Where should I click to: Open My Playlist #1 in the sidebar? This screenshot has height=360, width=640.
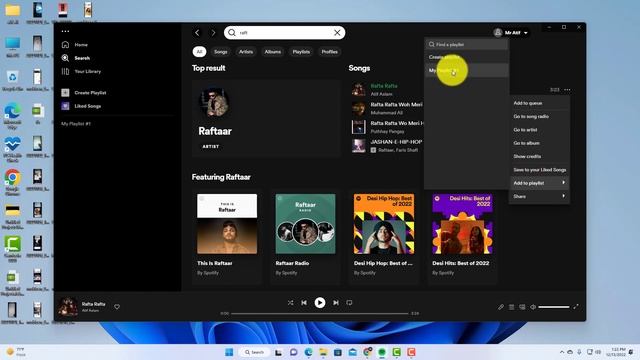pos(76,124)
